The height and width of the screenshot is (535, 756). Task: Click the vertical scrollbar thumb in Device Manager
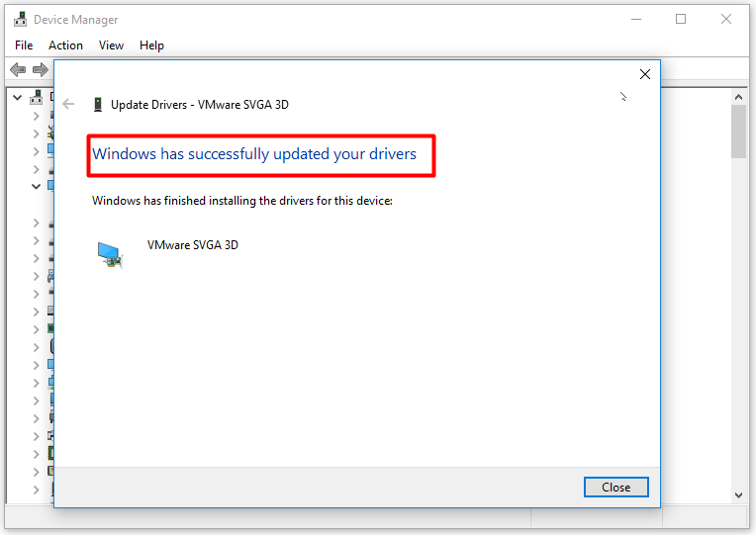click(x=738, y=132)
